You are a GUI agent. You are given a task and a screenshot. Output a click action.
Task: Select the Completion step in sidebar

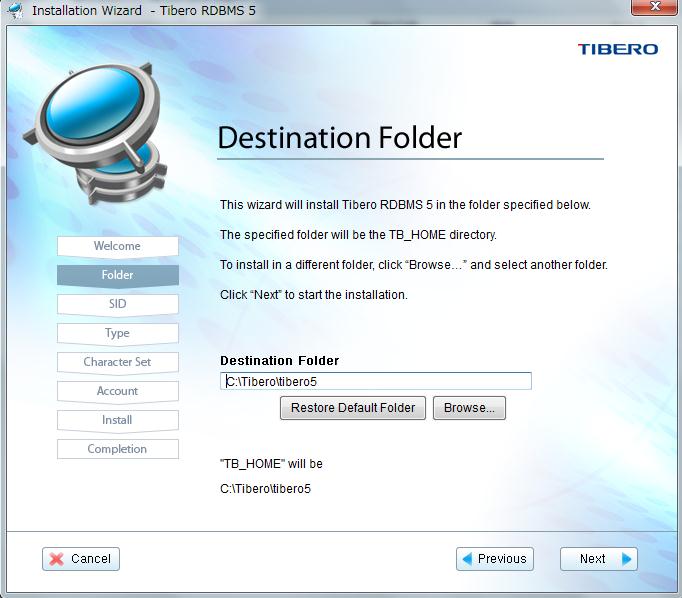[117, 449]
